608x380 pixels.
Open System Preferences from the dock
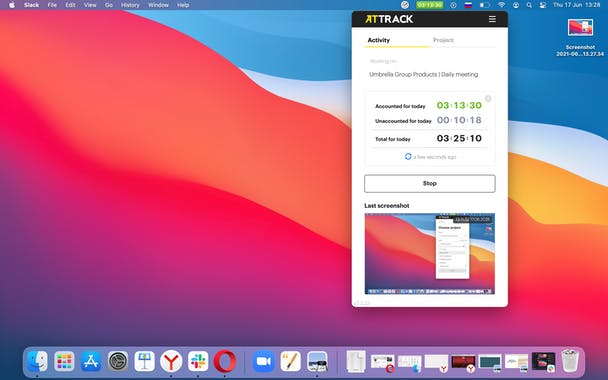117,361
